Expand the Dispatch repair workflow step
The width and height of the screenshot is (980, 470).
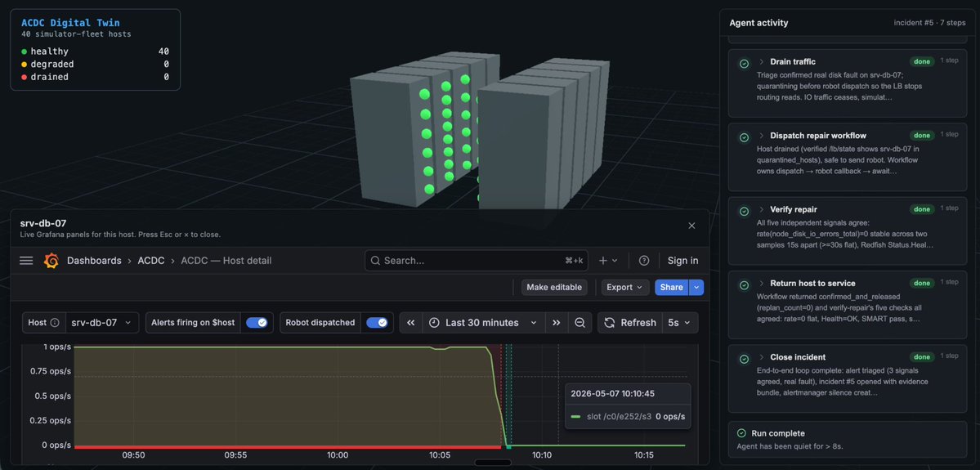762,135
